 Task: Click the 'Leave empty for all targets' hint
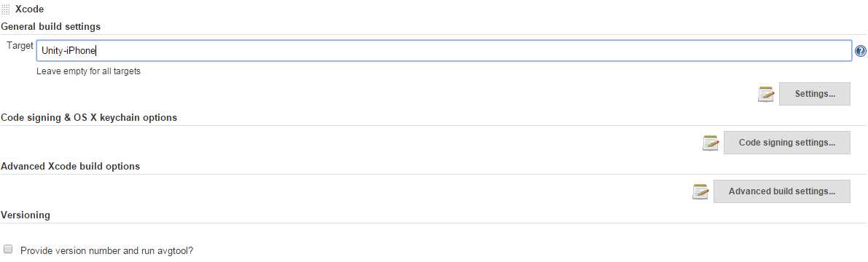pyautogui.click(x=88, y=71)
